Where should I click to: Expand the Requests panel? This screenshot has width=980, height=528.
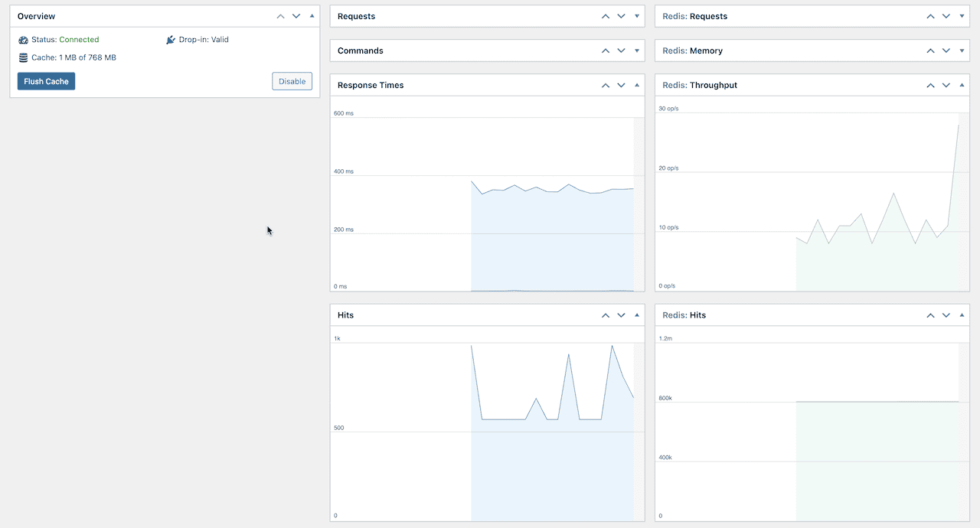pyautogui.click(x=636, y=16)
